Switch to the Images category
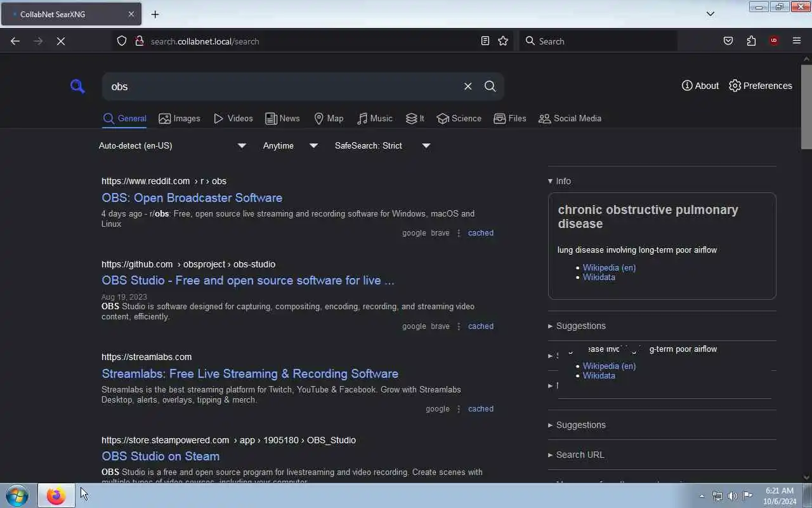The image size is (812, 508). pos(180,119)
